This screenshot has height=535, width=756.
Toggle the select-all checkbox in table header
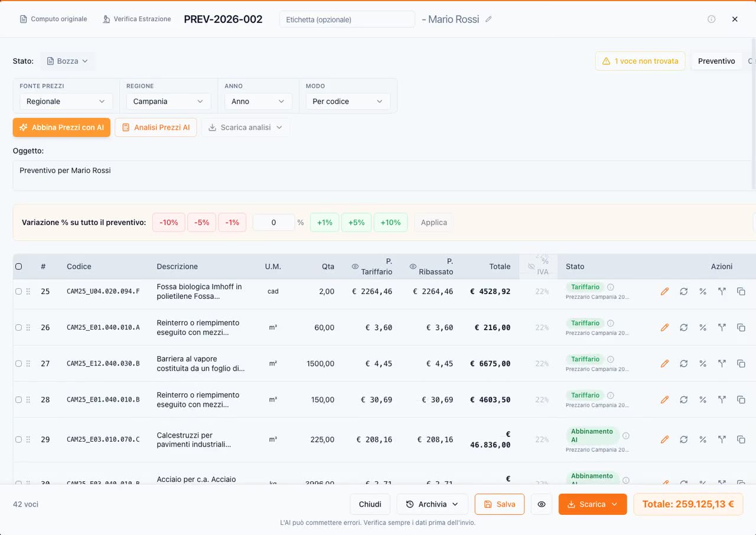[x=18, y=266]
